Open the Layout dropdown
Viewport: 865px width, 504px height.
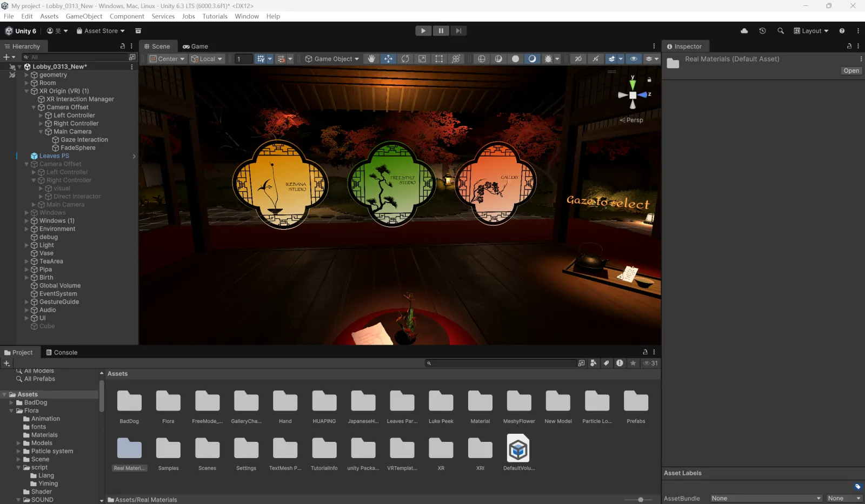click(811, 31)
